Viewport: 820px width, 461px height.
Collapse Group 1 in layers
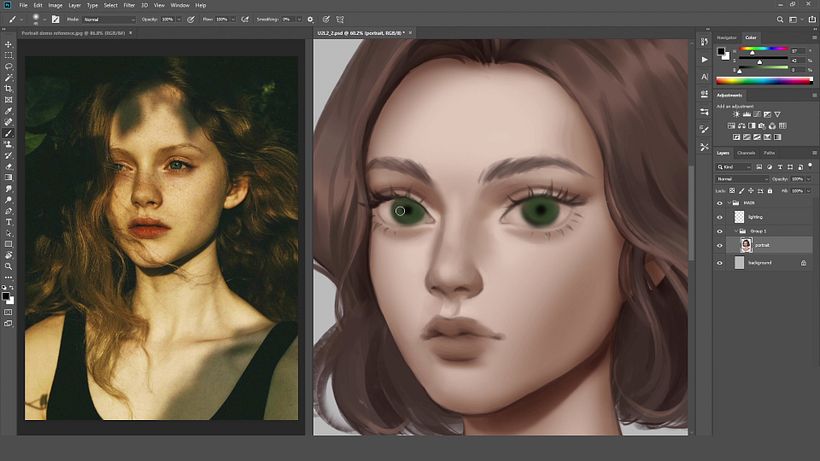(x=736, y=231)
